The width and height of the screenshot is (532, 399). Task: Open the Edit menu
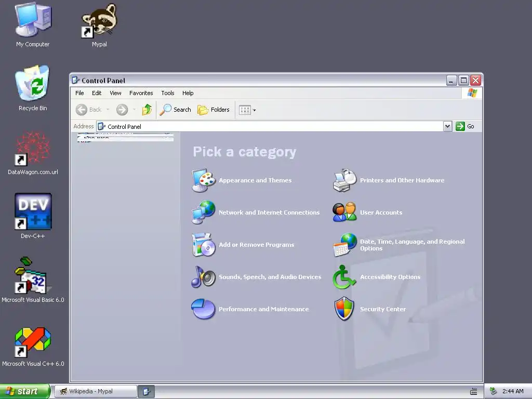97,93
